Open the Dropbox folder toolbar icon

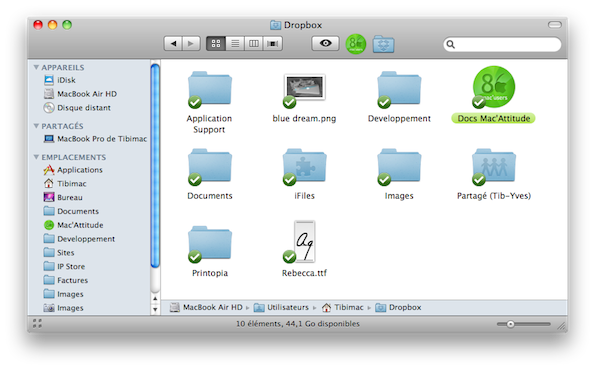383,44
